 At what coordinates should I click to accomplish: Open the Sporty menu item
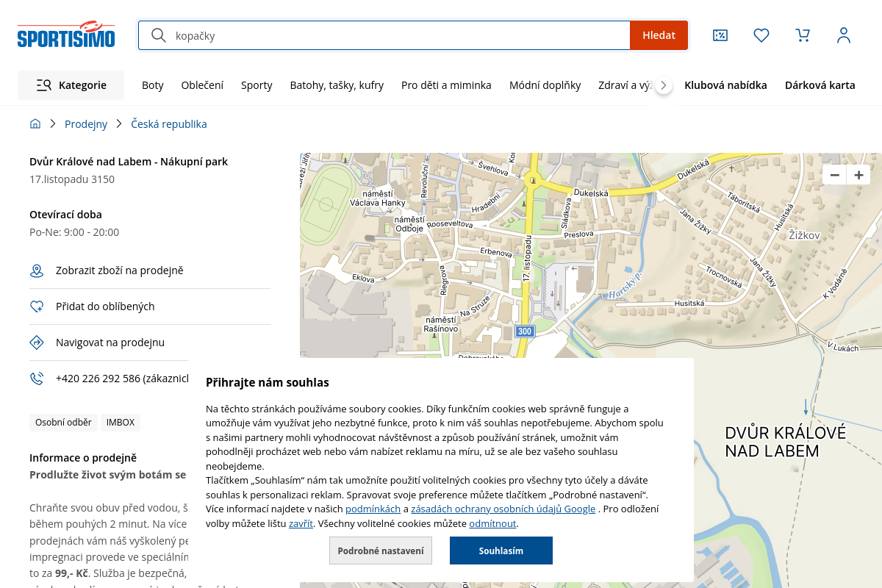tap(257, 85)
